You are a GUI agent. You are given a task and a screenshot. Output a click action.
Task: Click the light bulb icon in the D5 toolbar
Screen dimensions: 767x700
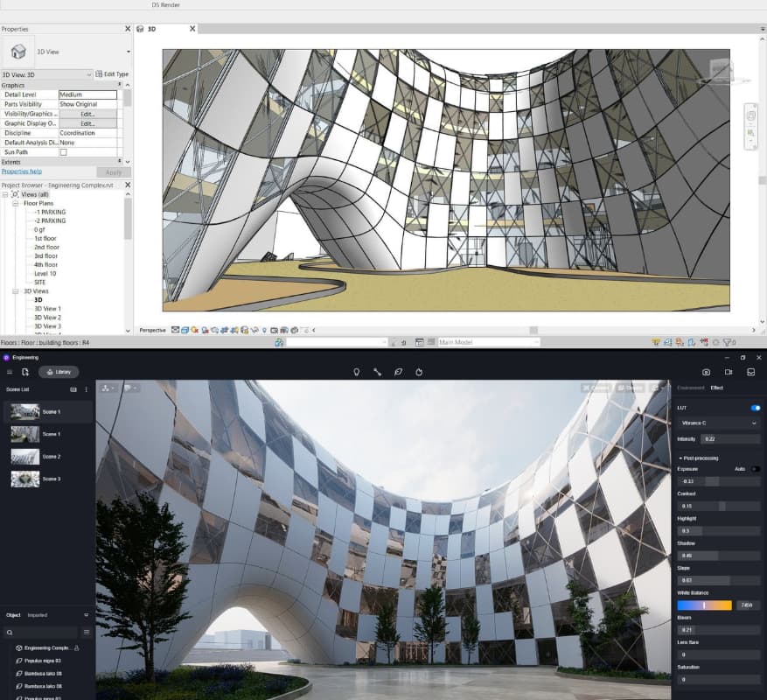tap(357, 372)
